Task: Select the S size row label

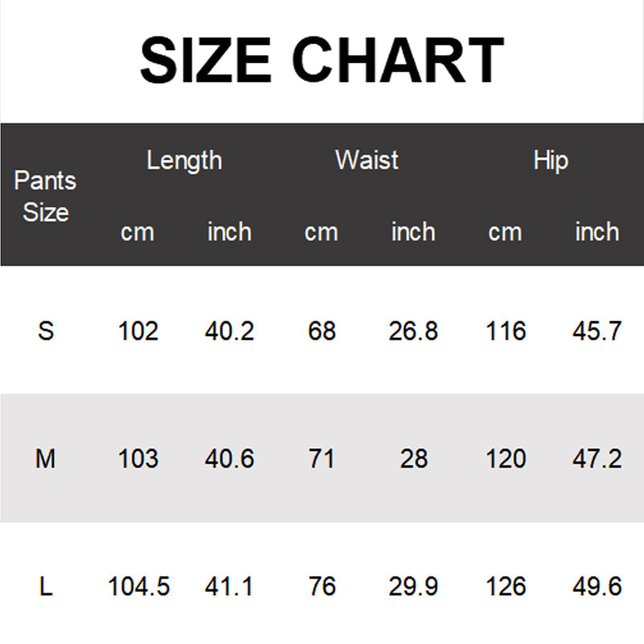Action: pyautogui.click(x=46, y=331)
